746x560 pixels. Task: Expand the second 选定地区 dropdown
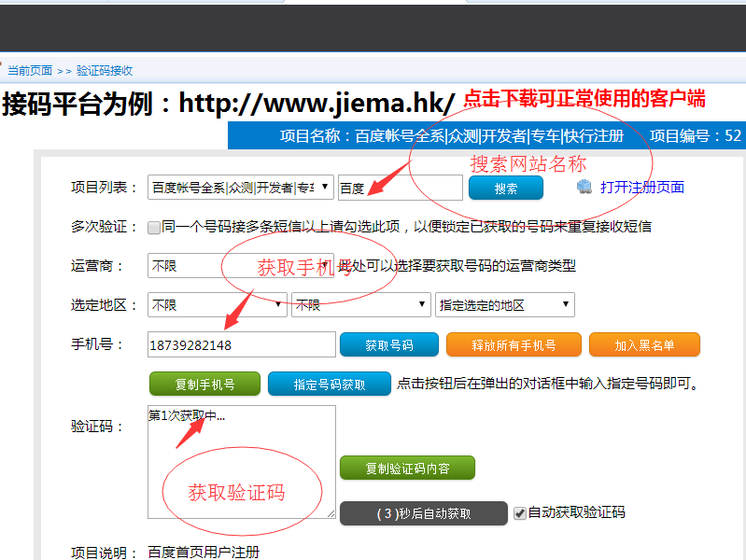point(360,305)
